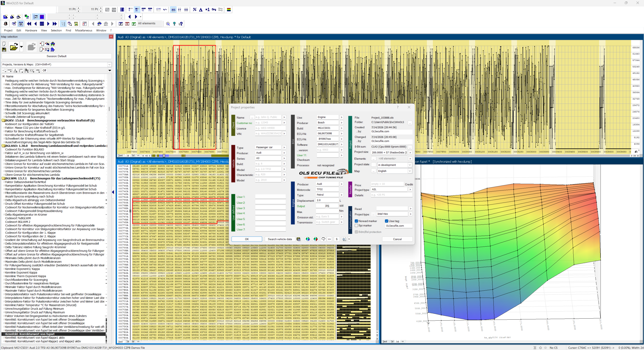The height and width of the screenshot is (350, 644).
Task: Click the Org original values icon
Action: [214, 10]
